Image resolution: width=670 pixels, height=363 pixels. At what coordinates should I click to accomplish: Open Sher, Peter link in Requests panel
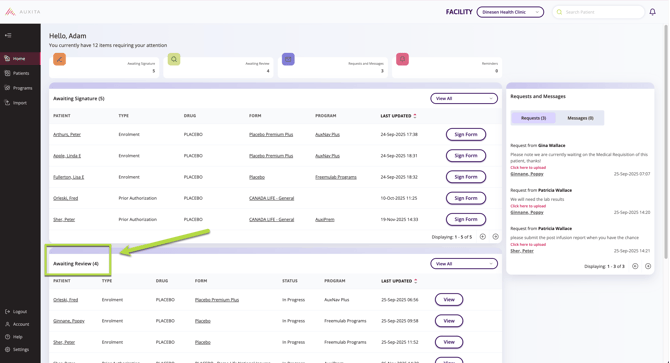point(522,251)
